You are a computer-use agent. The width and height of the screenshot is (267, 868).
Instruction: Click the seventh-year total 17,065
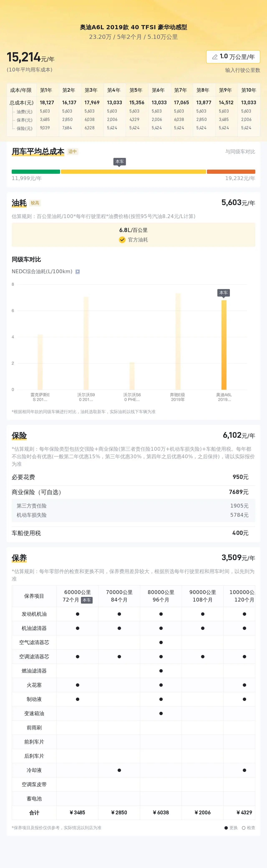[181, 102]
